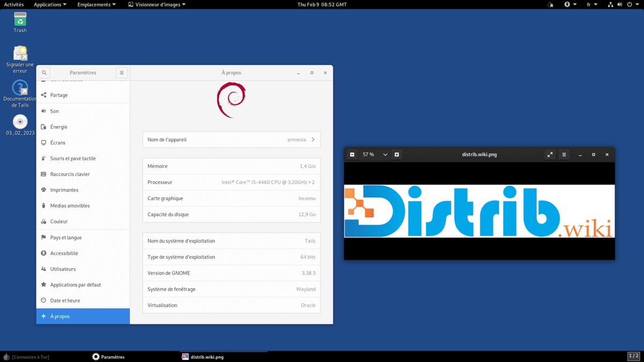
Task: Open the fr keyboard layout menu
Action: 592,4
